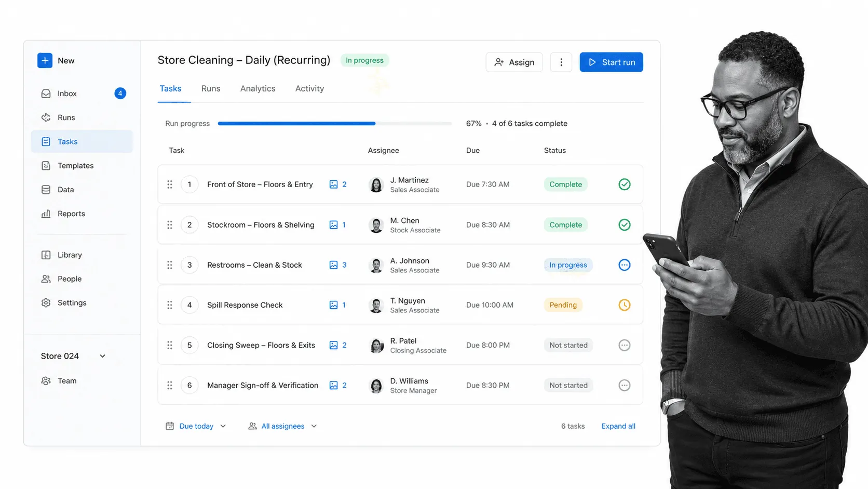This screenshot has height=489, width=868.
Task: Expand the Store 024 selector
Action: tap(73, 356)
